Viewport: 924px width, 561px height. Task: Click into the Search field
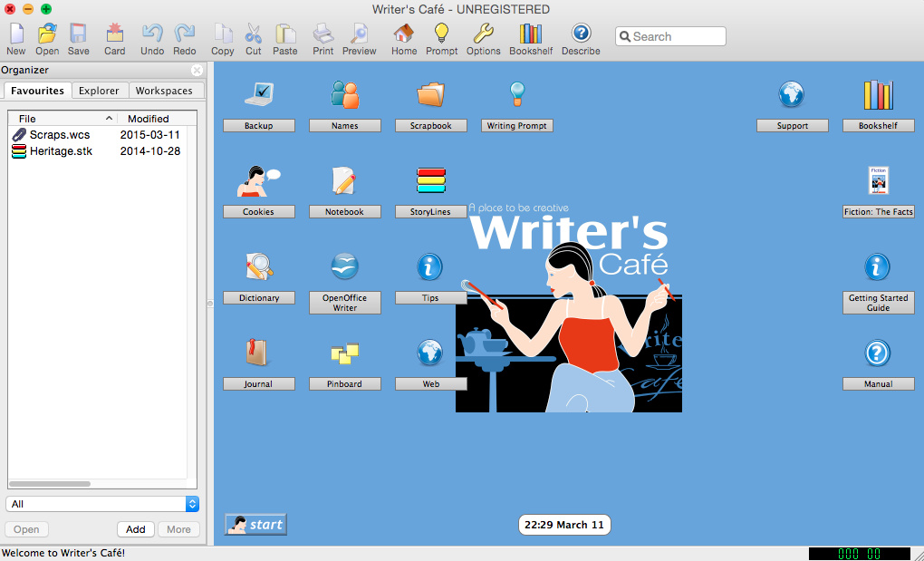point(677,37)
